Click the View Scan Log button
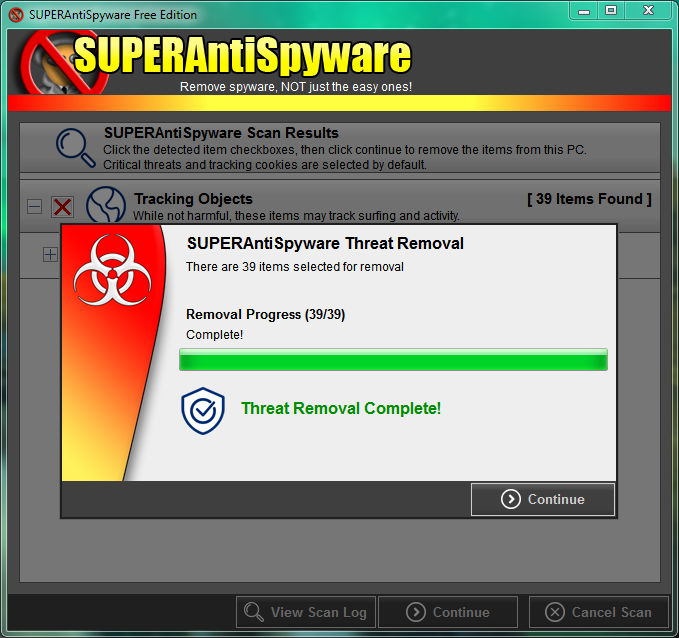This screenshot has height=638, width=679. [x=306, y=612]
